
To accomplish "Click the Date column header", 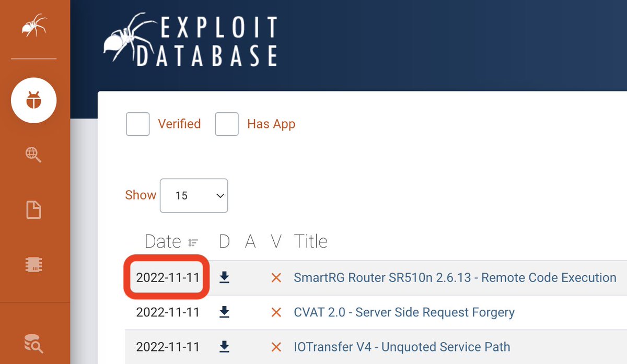I will tap(162, 241).
